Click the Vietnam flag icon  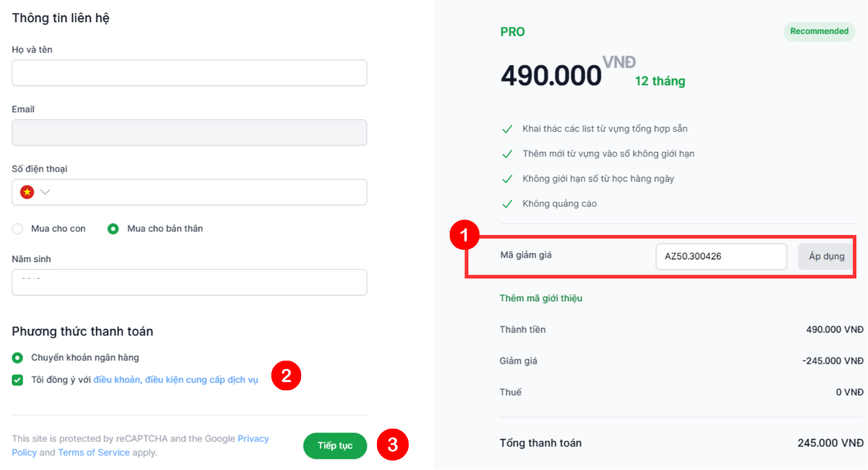coord(27,192)
